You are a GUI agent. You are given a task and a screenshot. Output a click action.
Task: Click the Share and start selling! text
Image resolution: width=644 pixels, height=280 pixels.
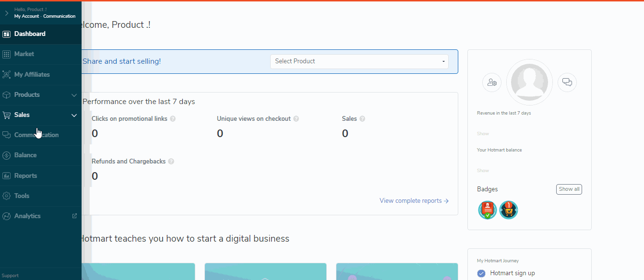tap(122, 61)
